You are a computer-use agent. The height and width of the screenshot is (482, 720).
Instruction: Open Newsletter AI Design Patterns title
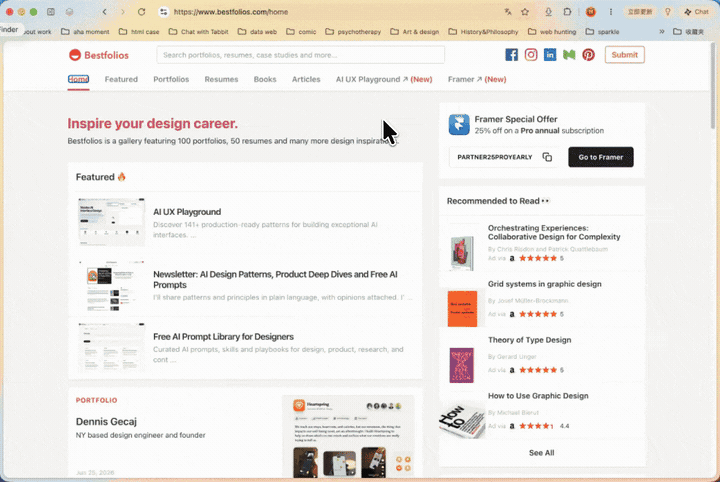(x=275, y=280)
